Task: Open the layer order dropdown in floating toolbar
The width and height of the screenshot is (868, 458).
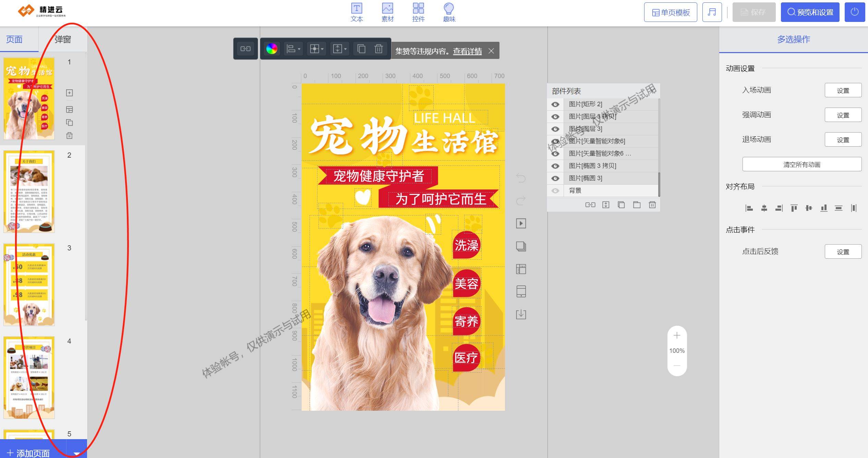Action: (340, 49)
